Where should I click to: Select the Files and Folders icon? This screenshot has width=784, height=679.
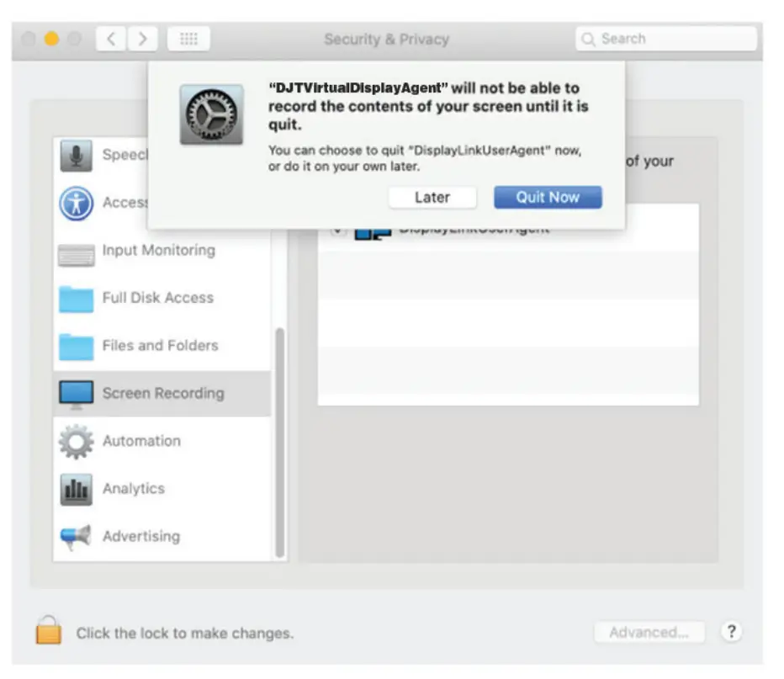(76, 345)
